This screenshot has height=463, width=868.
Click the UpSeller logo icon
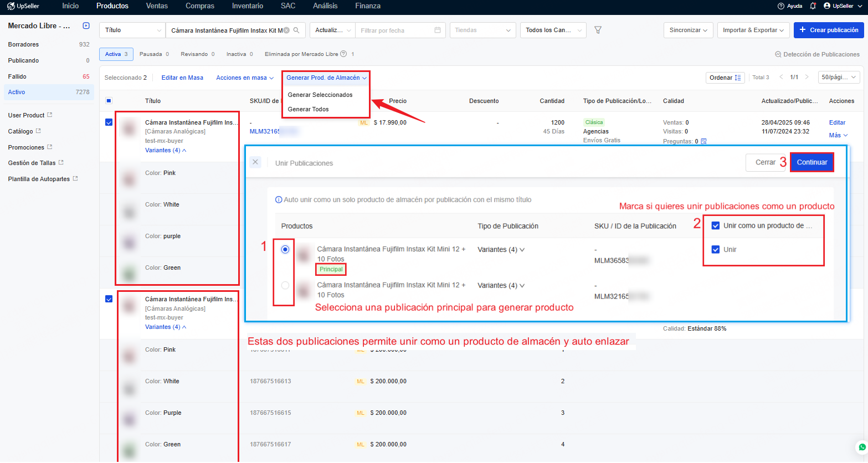[x=11, y=6]
